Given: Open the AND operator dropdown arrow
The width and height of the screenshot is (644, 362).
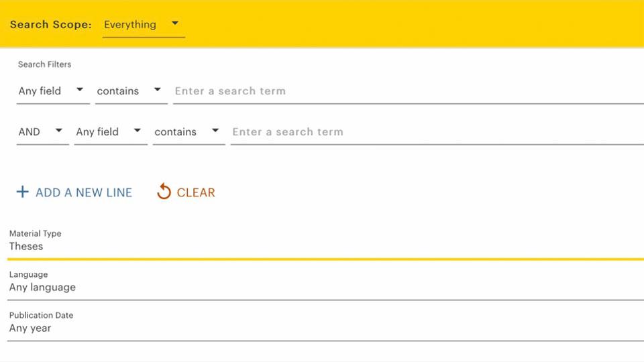Looking at the screenshot, I should pyautogui.click(x=59, y=131).
